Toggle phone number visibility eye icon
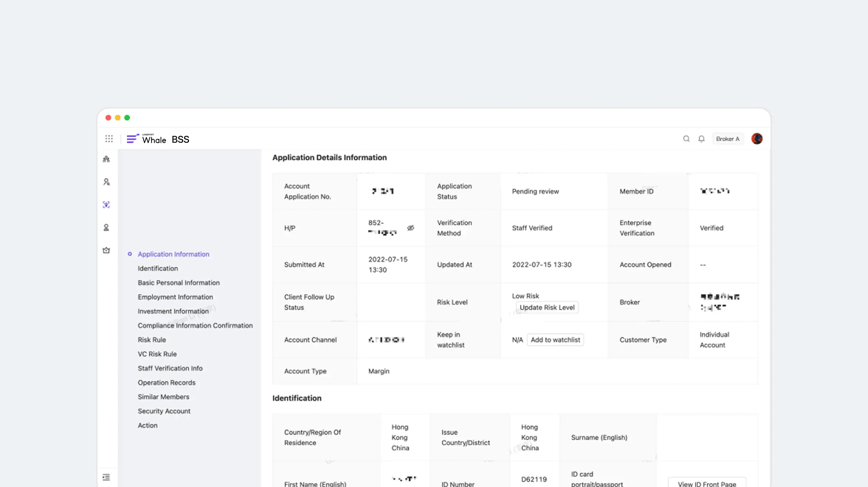Image resolution: width=868 pixels, height=487 pixels. (410, 228)
